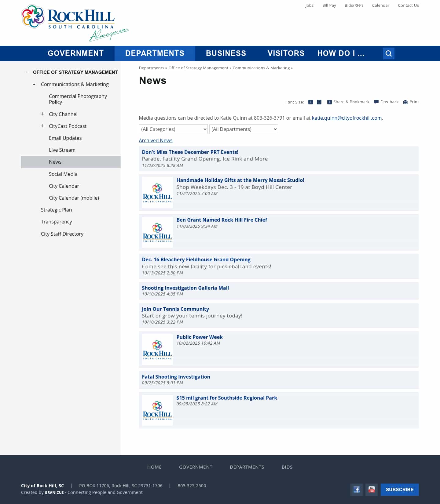The width and height of the screenshot is (440, 504).
Task: Click Communications & Marketing breadcrumb
Action: [x=261, y=68]
